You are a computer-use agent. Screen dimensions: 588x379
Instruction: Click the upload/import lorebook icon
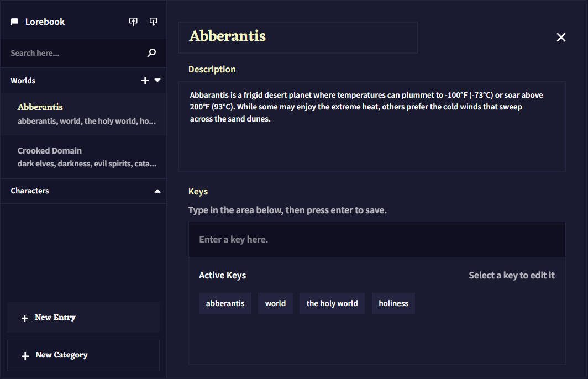point(133,22)
